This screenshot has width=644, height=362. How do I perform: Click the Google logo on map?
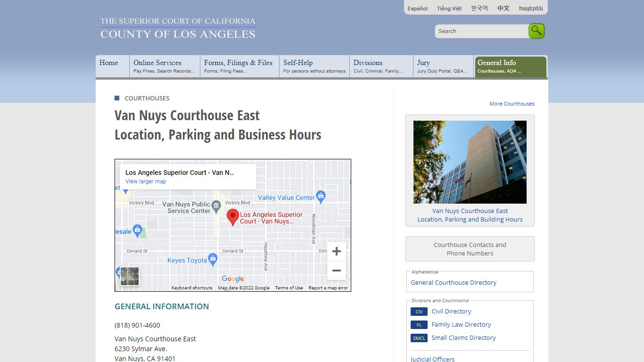233,279
